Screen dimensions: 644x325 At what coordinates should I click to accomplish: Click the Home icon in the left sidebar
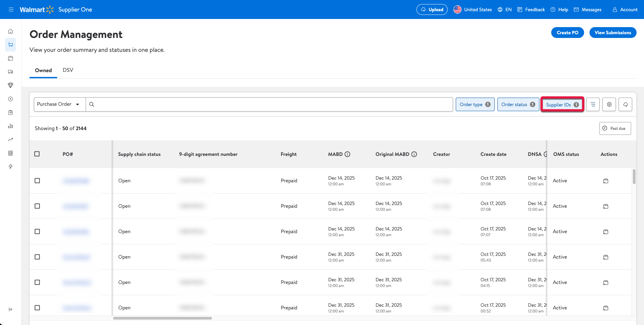point(10,31)
